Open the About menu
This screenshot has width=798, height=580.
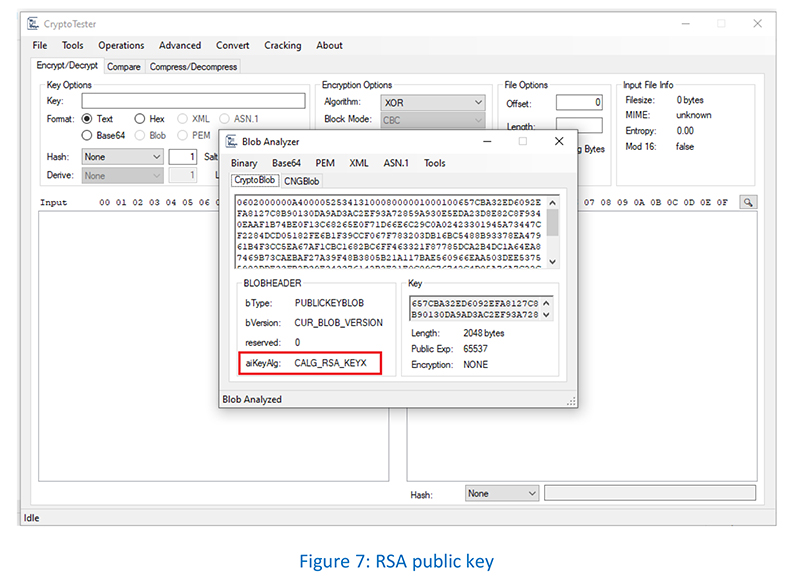coord(329,45)
